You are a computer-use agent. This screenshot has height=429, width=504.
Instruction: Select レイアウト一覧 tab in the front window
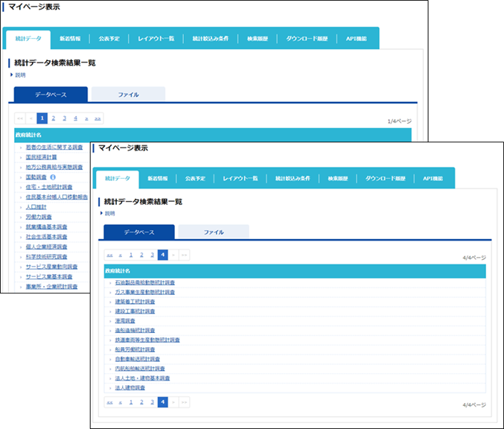click(x=240, y=179)
